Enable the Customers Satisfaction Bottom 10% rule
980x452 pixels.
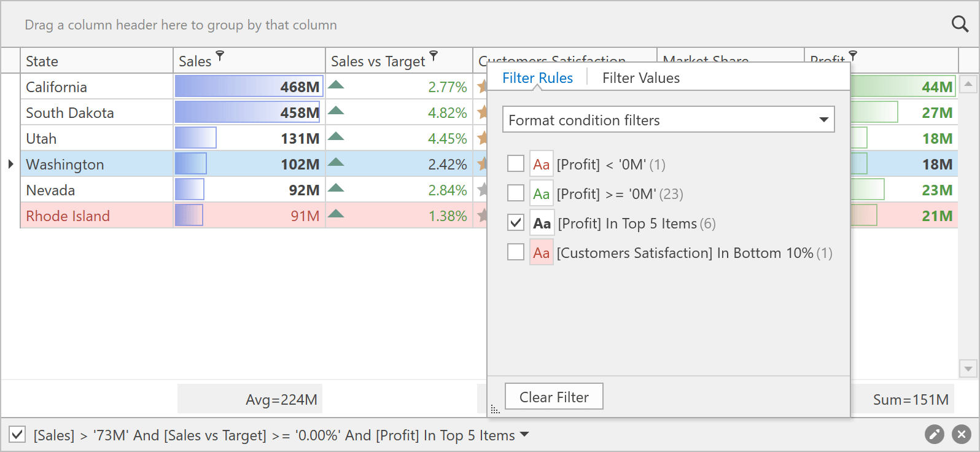click(516, 252)
